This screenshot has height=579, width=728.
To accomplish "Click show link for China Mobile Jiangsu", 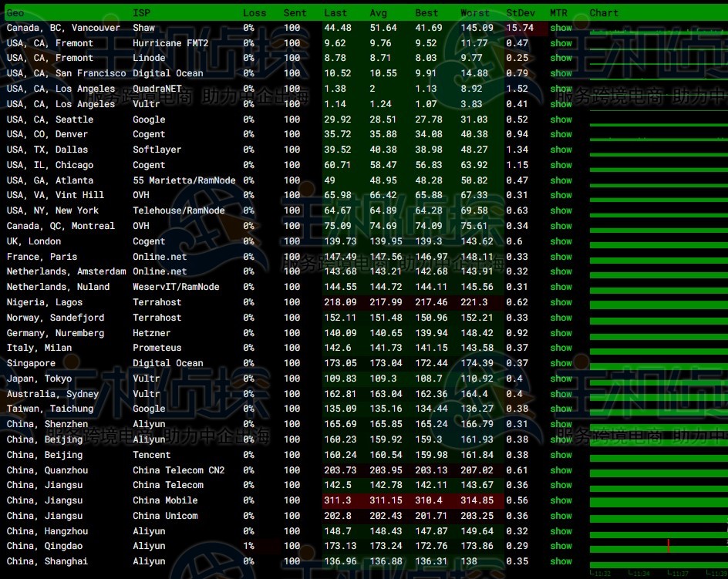I will (x=561, y=500).
